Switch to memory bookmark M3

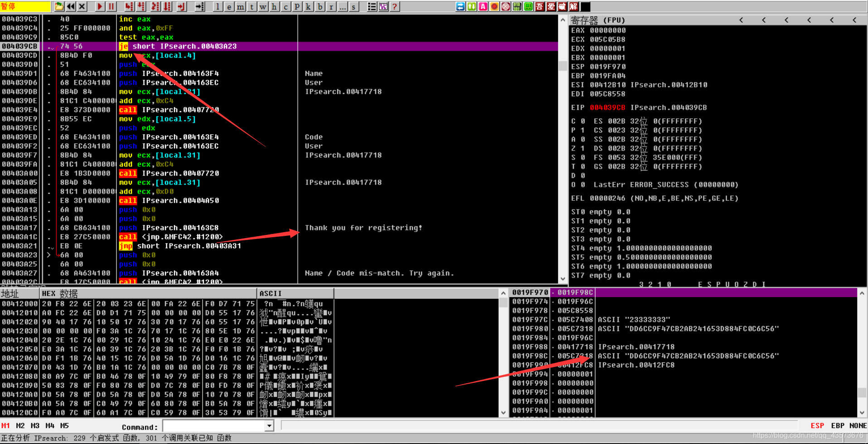point(35,425)
